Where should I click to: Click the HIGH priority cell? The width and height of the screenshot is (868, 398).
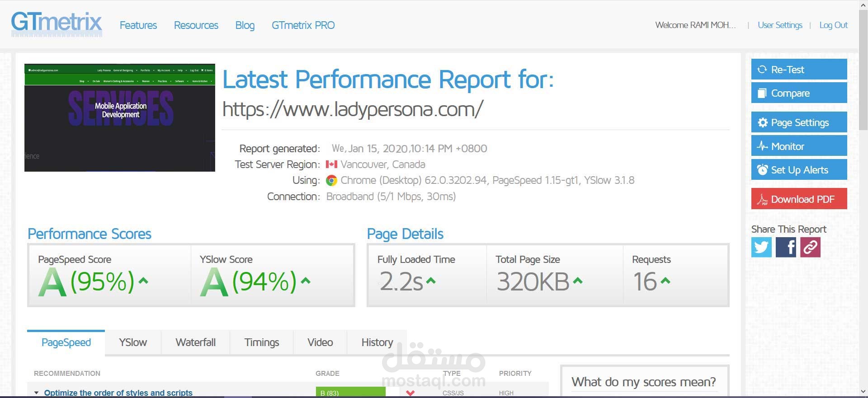pyautogui.click(x=506, y=393)
